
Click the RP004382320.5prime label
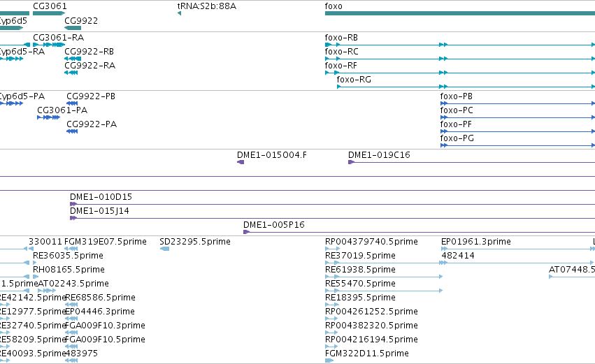(x=371, y=326)
